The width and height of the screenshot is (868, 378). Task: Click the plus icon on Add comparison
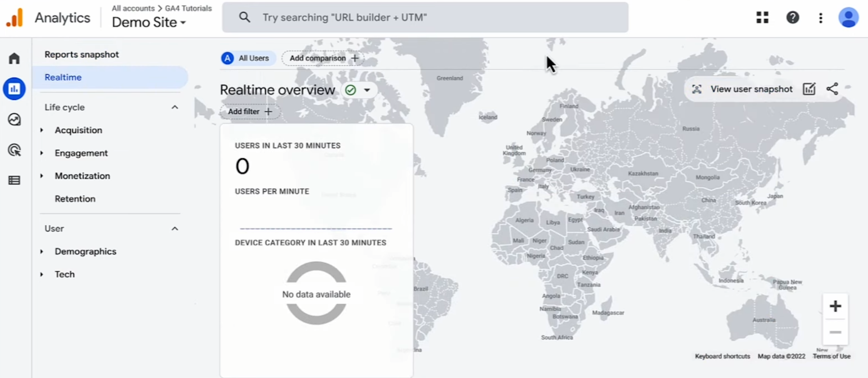[x=355, y=58]
